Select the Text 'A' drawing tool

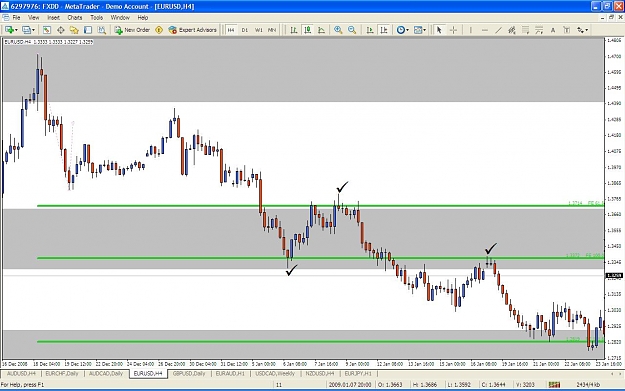pyautogui.click(x=553, y=30)
